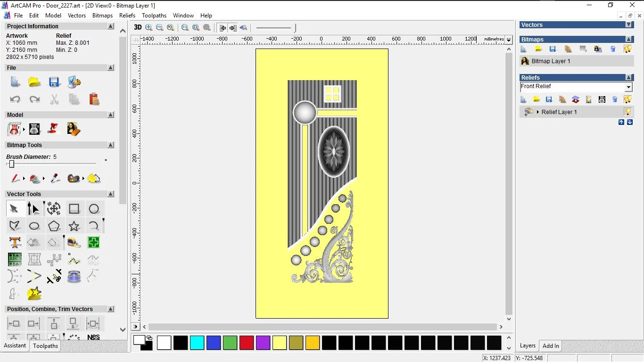
Task: Expand the Relief Layer 1 arrow
Action: tap(538, 112)
